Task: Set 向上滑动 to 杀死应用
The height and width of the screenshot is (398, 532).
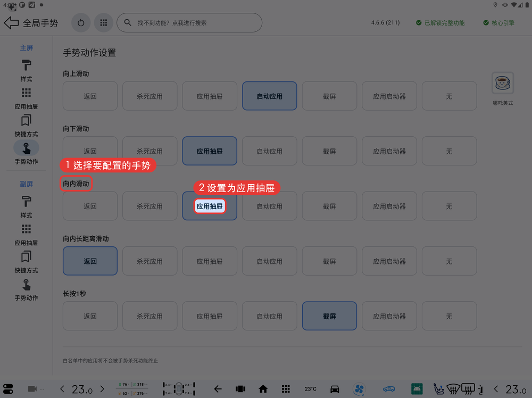Action: (x=149, y=96)
